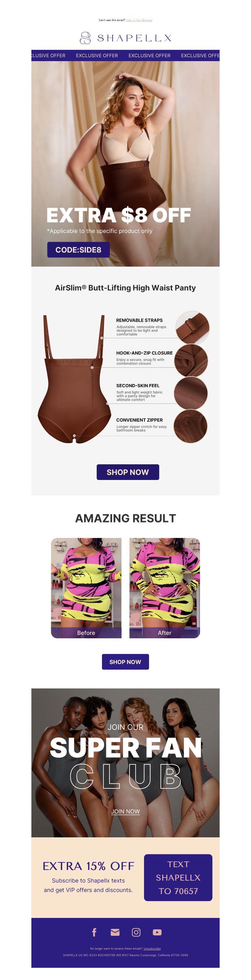Open the Before photo thumbnail
Viewport: 251px width, 980px height.
pyautogui.click(x=86, y=588)
